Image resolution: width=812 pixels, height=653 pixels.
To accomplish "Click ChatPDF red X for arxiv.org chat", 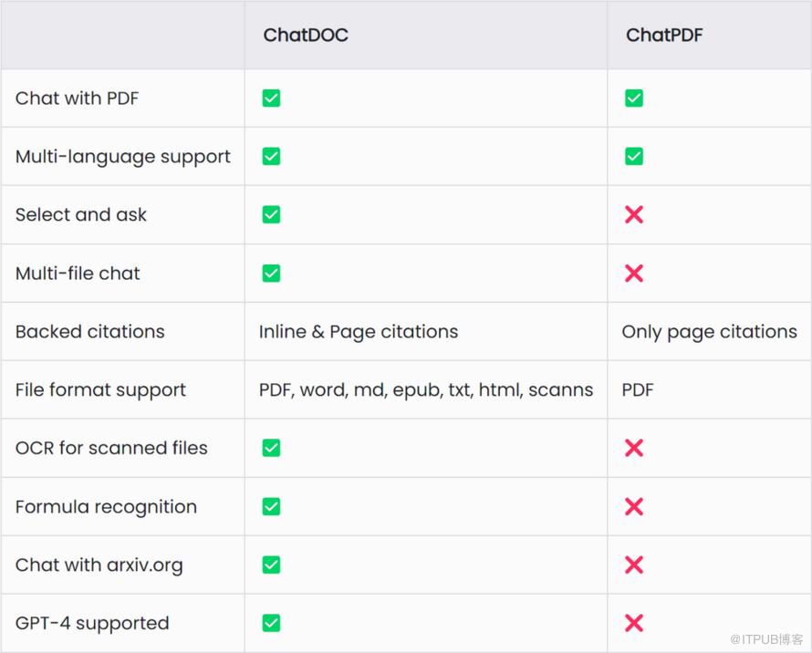I will point(634,565).
